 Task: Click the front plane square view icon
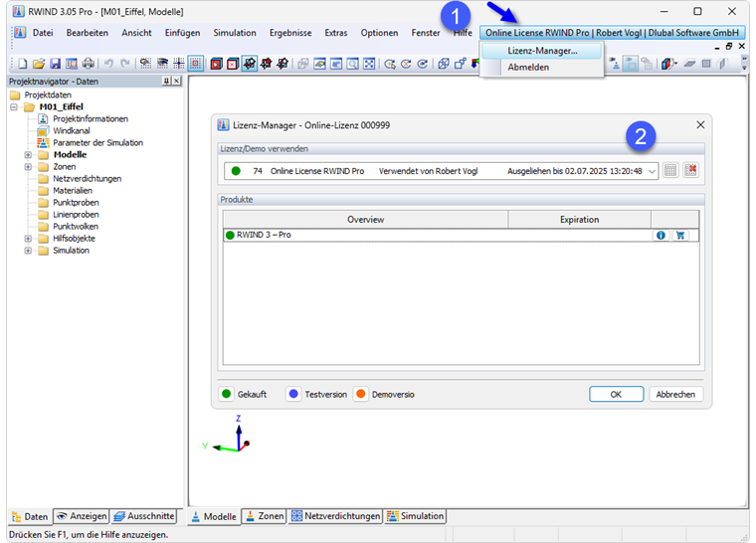click(706, 64)
